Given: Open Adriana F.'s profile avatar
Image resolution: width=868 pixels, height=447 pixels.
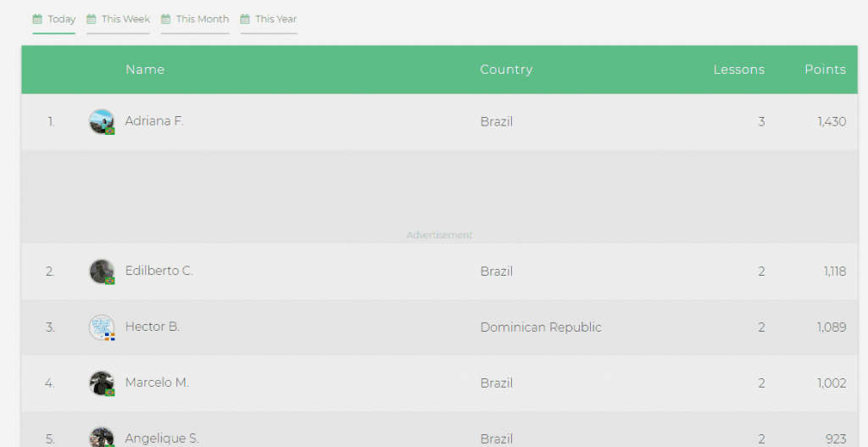Looking at the screenshot, I should [x=102, y=121].
